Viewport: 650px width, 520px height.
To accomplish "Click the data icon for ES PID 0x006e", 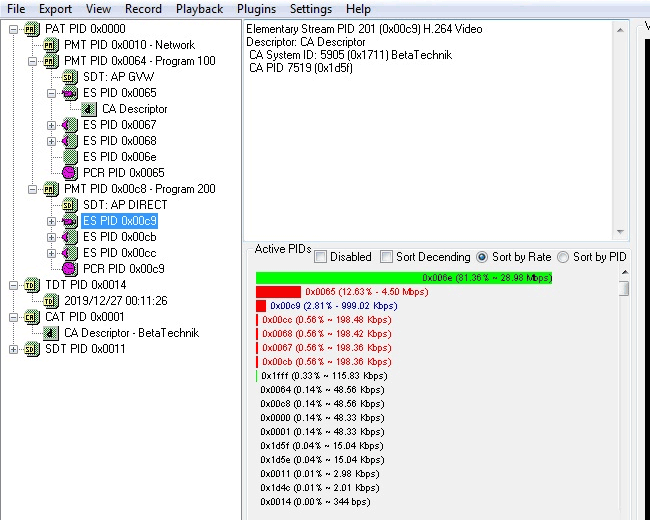I will tap(70, 157).
